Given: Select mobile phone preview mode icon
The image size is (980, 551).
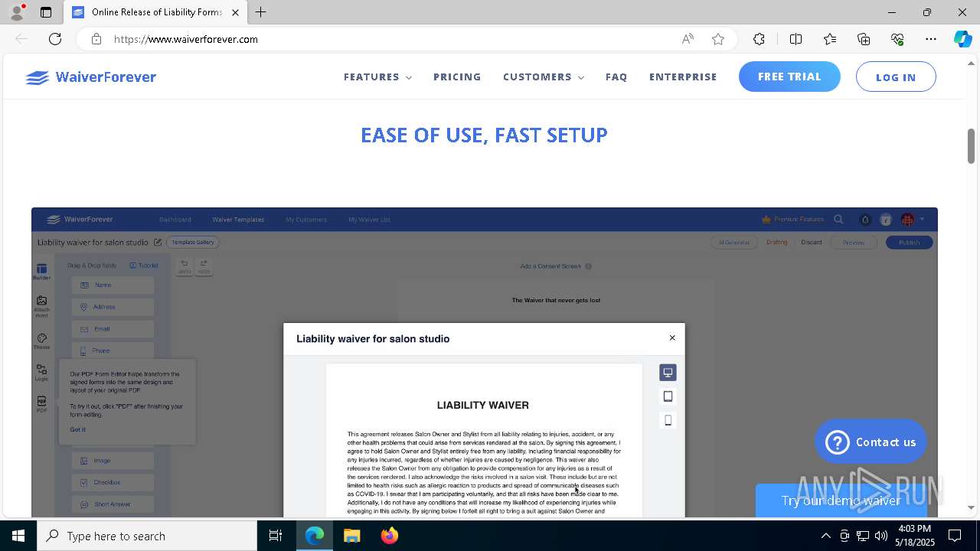Looking at the screenshot, I should point(668,420).
